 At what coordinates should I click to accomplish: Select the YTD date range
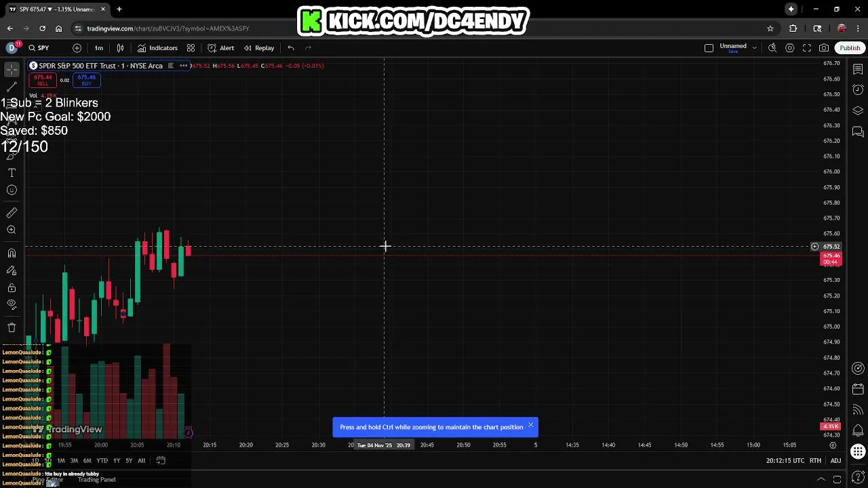102,461
